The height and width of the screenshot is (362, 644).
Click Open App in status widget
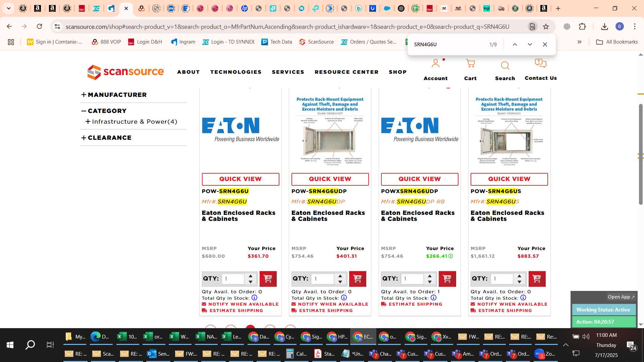pos(621,297)
